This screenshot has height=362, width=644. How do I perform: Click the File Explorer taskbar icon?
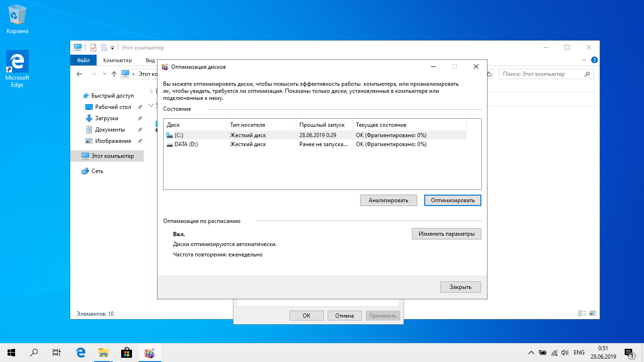pyautogui.click(x=103, y=352)
